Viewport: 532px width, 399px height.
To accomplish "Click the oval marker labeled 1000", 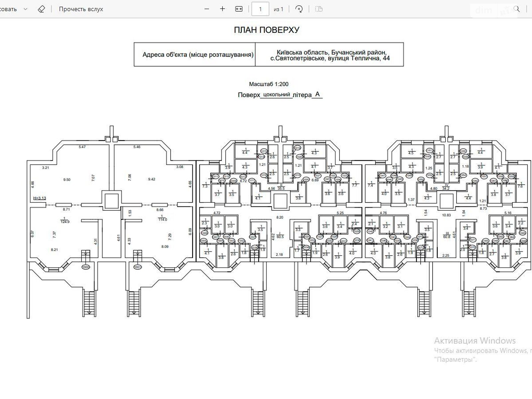I will 86,267.
